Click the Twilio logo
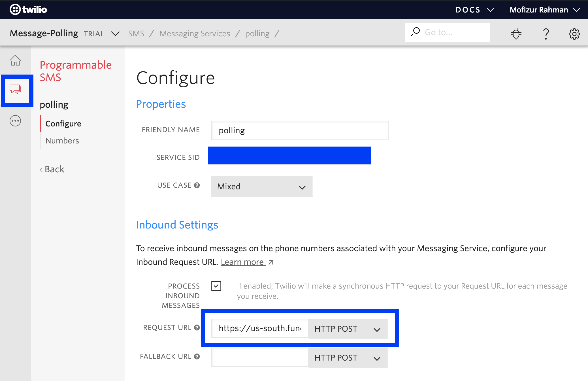The width and height of the screenshot is (588, 381). coord(28,10)
